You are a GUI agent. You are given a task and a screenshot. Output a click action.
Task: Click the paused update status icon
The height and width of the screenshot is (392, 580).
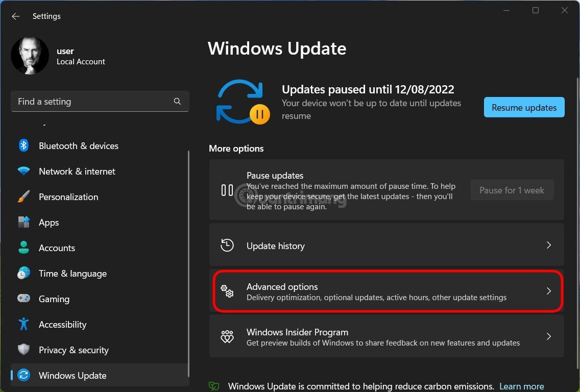pyautogui.click(x=243, y=102)
